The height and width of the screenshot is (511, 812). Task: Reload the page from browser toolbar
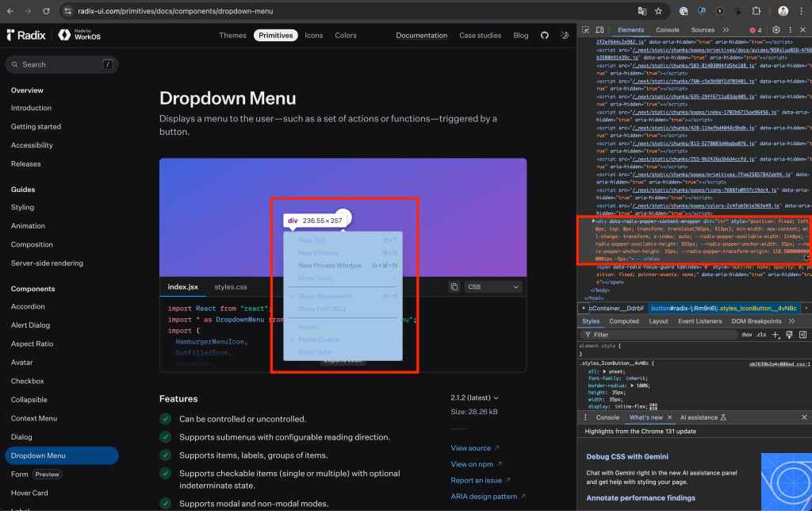pyautogui.click(x=46, y=11)
